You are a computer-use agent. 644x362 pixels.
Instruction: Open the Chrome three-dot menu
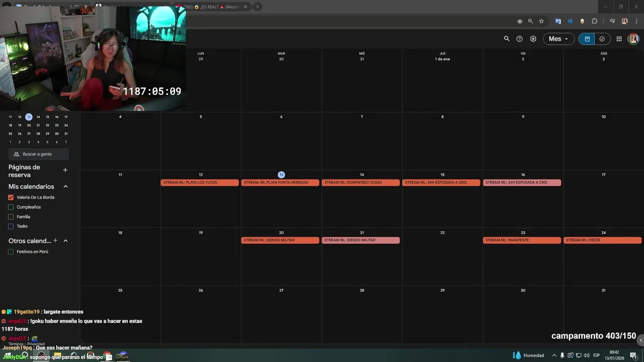click(636, 21)
